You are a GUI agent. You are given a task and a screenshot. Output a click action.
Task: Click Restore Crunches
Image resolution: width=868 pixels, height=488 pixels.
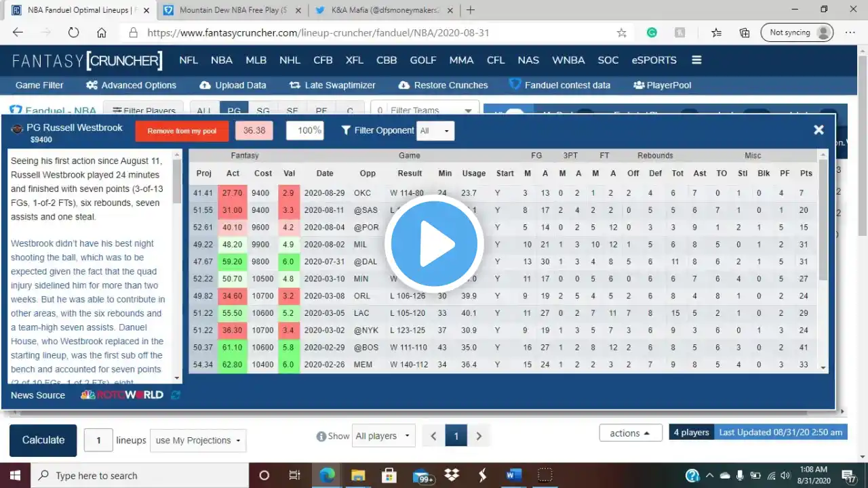443,85
